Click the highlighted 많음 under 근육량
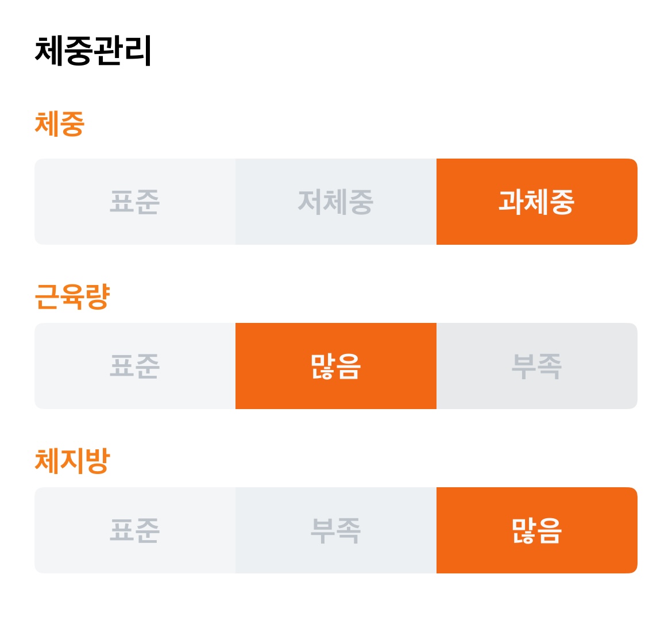 coord(336,366)
